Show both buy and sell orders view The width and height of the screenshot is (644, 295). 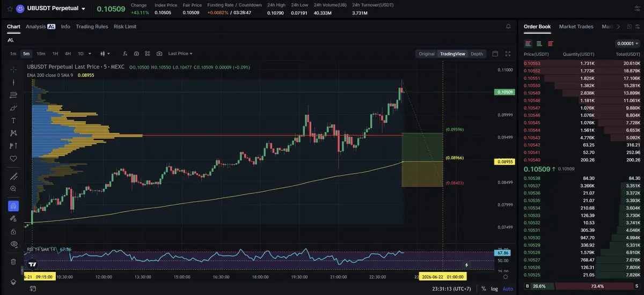pyautogui.click(x=529, y=43)
